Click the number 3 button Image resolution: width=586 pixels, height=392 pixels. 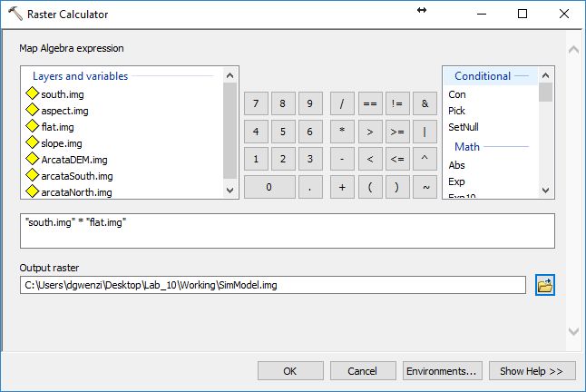coord(310,159)
